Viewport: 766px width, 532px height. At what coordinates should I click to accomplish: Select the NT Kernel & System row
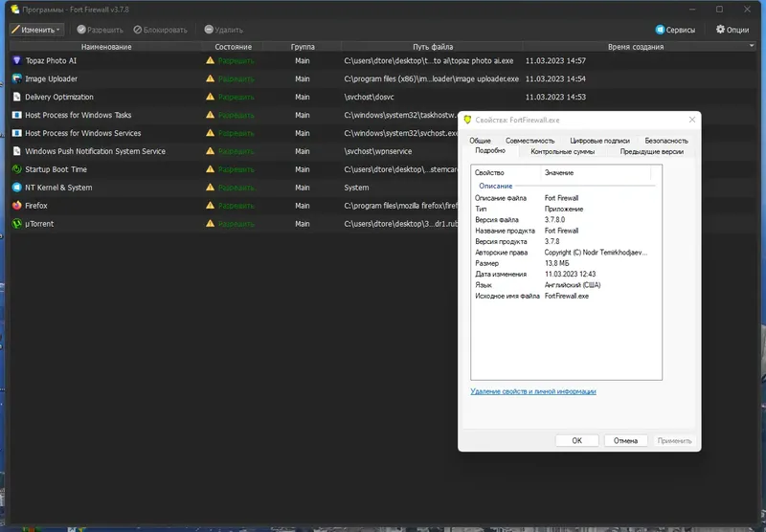pyautogui.click(x=58, y=188)
